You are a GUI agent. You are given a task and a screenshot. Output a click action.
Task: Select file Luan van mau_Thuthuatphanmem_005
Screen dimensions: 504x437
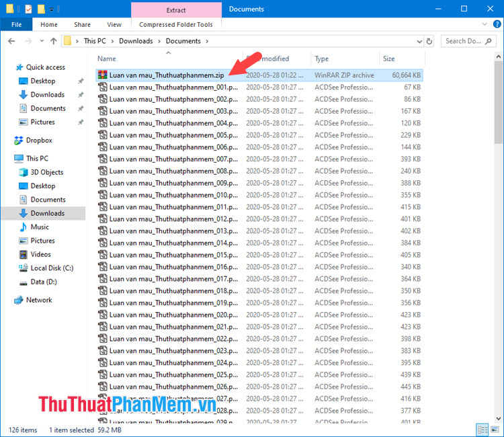tap(259, 135)
